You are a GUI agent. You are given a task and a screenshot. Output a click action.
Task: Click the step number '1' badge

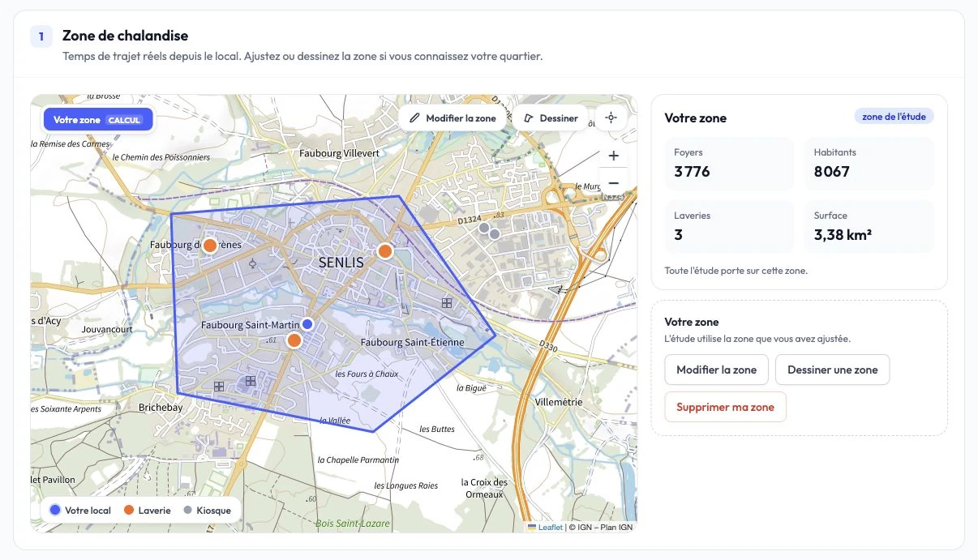pyautogui.click(x=41, y=36)
